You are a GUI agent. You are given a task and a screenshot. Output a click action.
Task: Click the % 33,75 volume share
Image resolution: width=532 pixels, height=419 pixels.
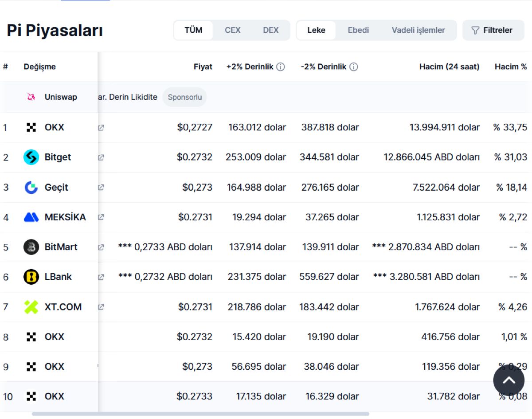[510, 128]
